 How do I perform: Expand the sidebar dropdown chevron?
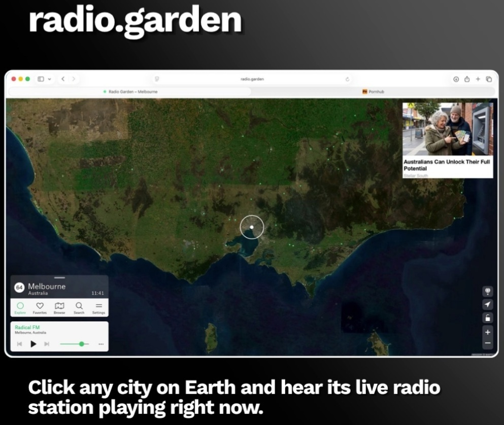50,79
